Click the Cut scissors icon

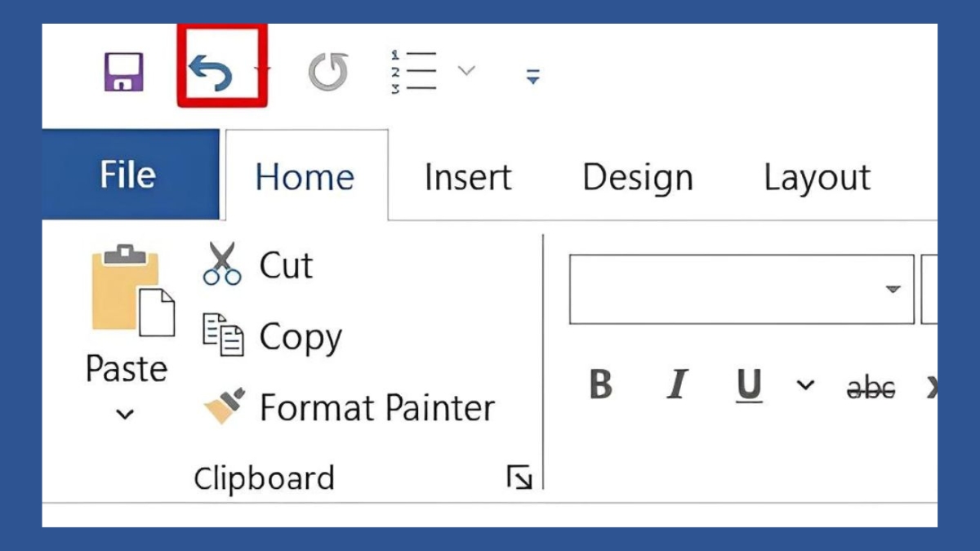(x=222, y=263)
